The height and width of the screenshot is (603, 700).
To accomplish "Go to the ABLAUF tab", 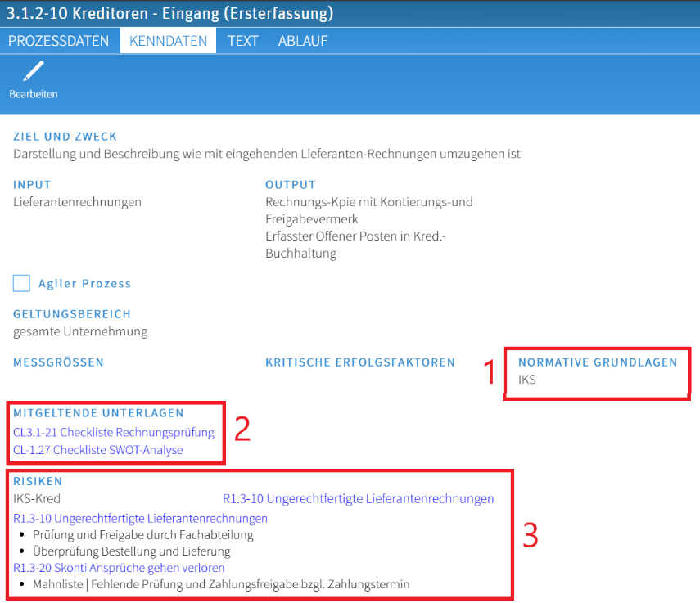I will coord(301,41).
